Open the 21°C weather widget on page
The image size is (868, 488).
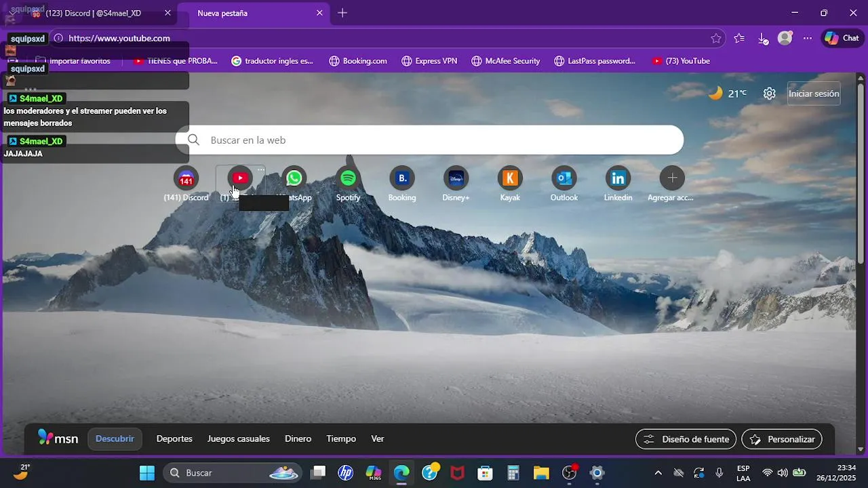[x=728, y=94]
